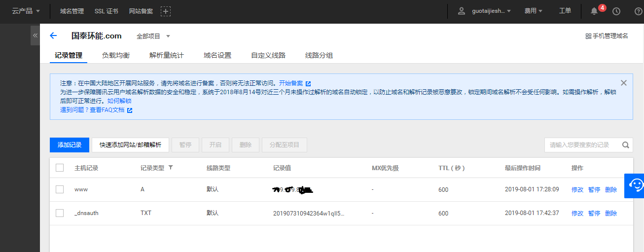The image size is (644, 252).
Task: Click 暂停 for the www record
Action: [x=594, y=189]
